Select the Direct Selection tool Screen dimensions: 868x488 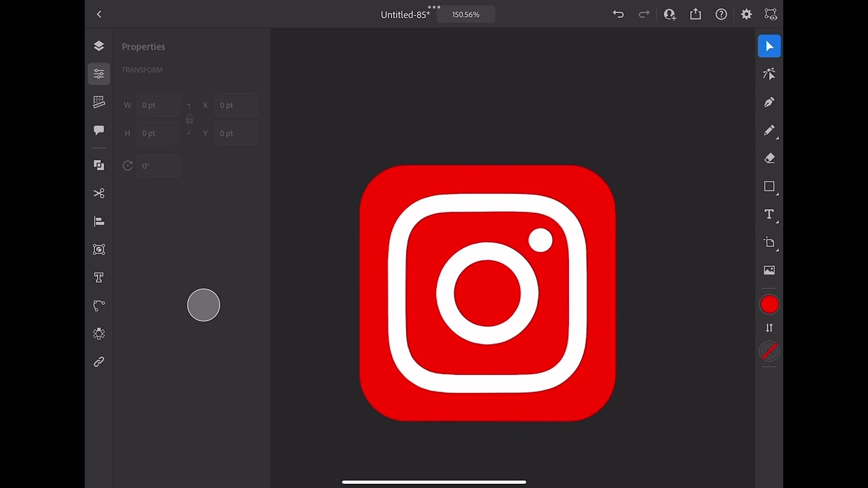point(769,74)
